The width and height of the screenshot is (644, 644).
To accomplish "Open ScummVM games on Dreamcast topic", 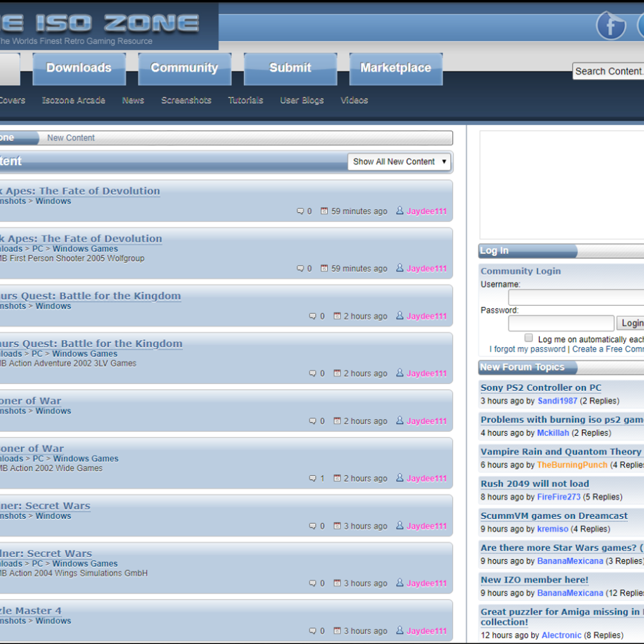I will (x=554, y=516).
